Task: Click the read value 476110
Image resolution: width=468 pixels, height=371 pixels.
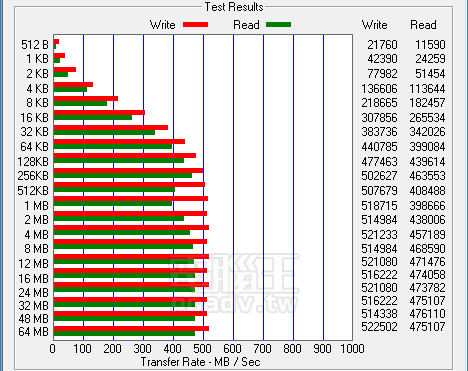Action: click(428, 314)
